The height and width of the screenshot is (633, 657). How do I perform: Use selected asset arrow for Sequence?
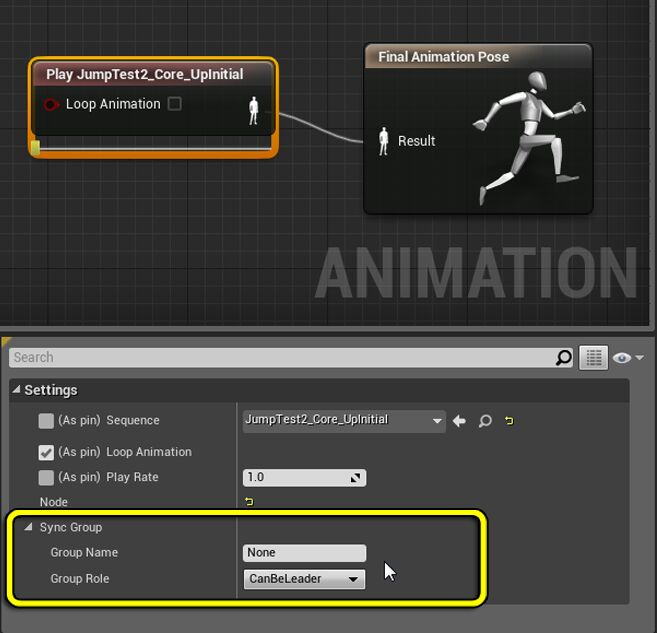click(x=459, y=421)
